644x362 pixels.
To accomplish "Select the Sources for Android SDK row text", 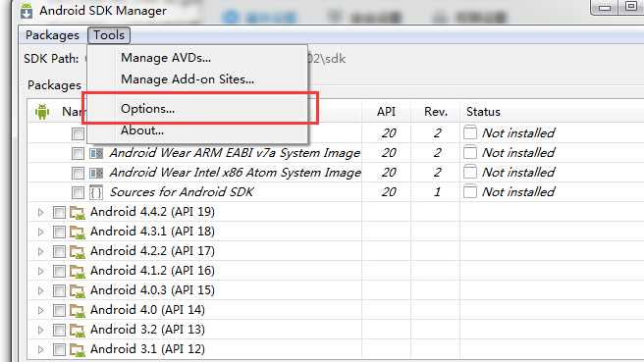I will point(182,191).
